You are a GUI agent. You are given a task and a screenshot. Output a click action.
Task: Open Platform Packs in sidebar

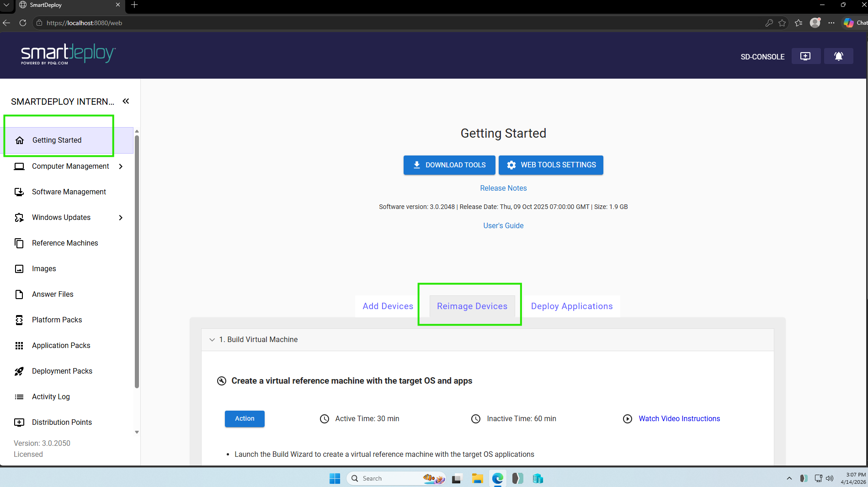pos(57,320)
